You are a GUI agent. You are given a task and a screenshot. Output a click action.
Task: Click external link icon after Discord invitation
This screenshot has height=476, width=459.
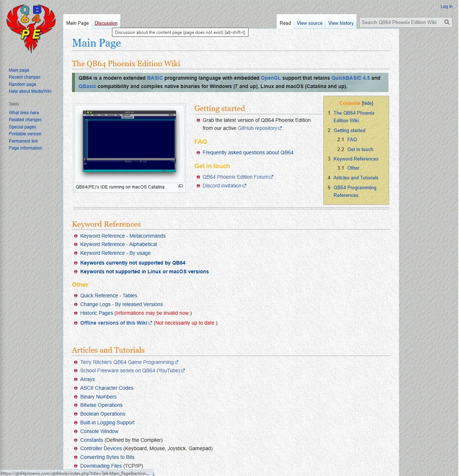244,186
